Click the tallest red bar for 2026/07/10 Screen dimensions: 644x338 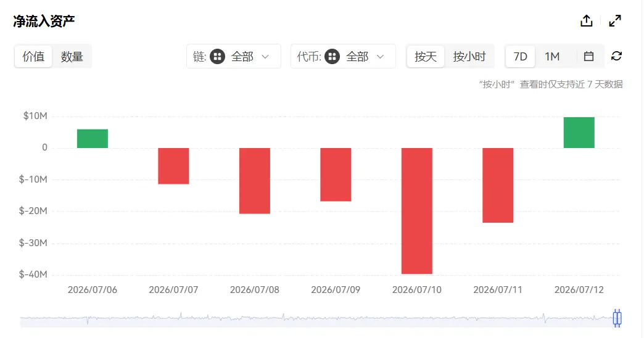[x=417, y=211]
